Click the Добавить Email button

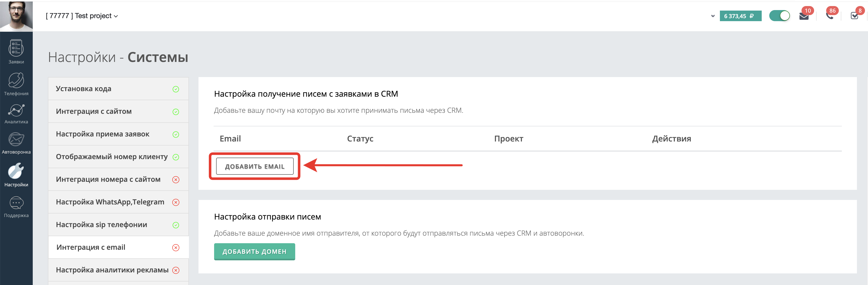tap(255, 166)
